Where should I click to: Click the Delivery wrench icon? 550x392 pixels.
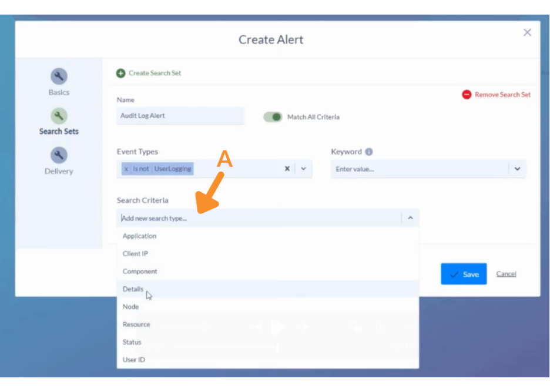(59, 155)
